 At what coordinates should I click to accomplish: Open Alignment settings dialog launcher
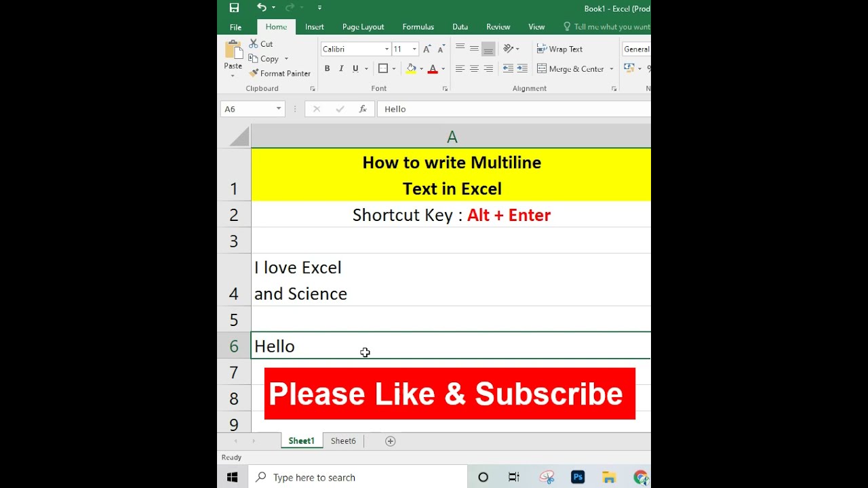pos(614,89)
